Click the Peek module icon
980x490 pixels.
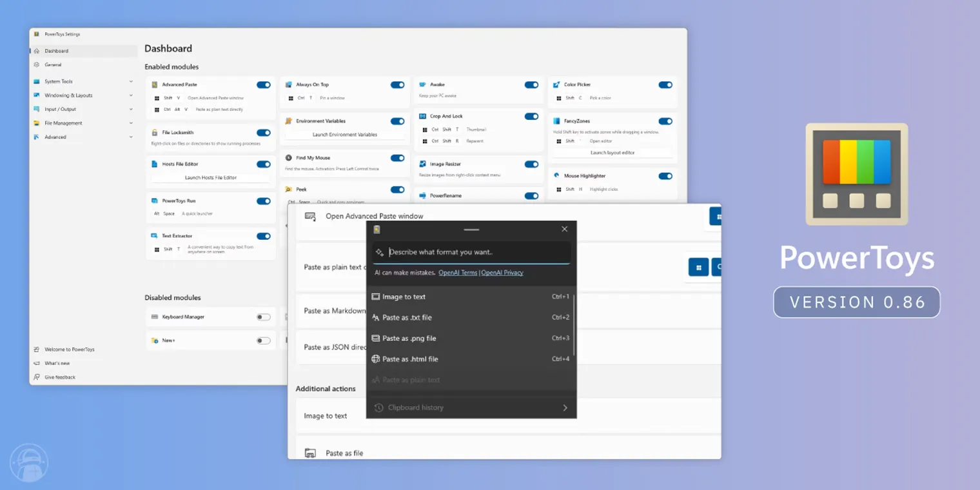coord(289,189)
